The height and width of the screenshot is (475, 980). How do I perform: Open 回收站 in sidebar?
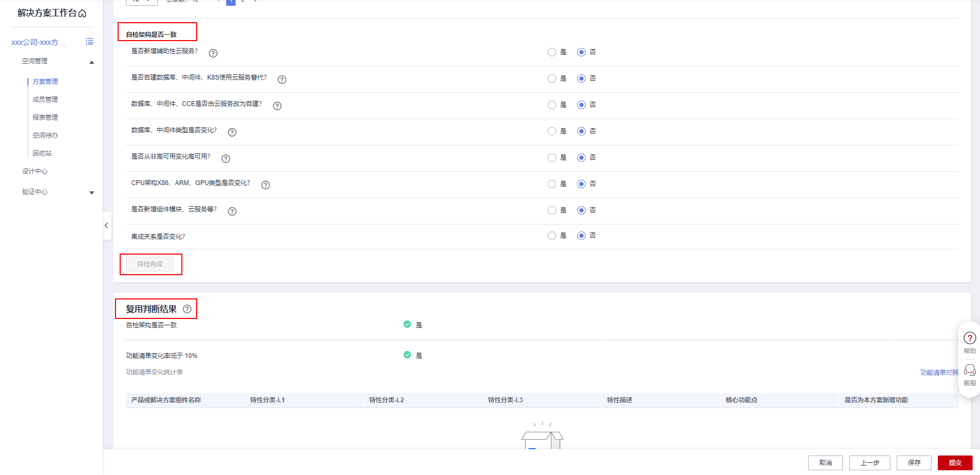pos(42,153)
